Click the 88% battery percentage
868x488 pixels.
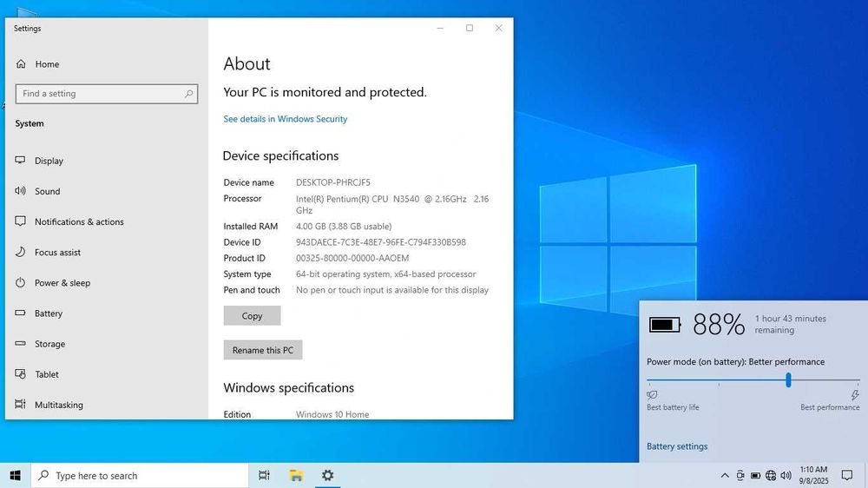tap(719, 325)
